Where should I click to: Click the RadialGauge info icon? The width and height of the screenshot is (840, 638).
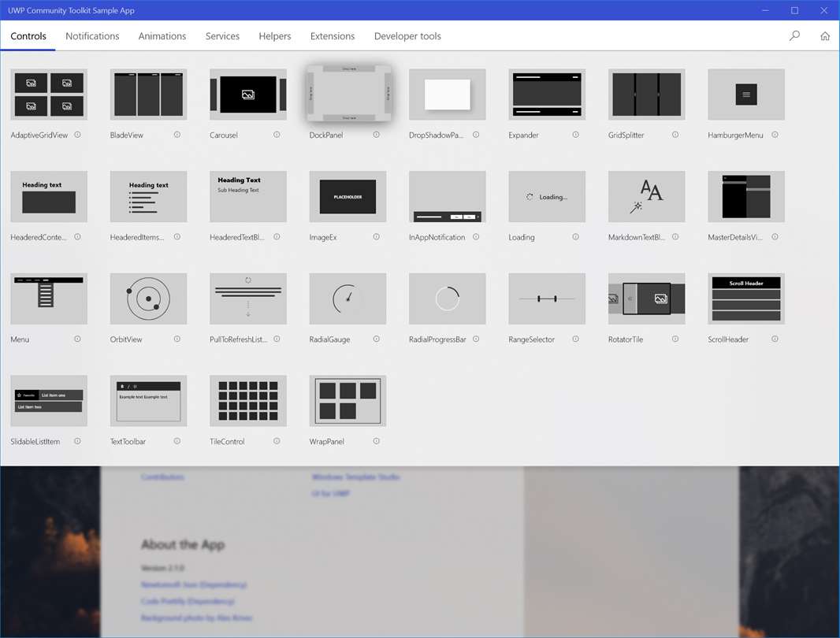tap(377, 339)
